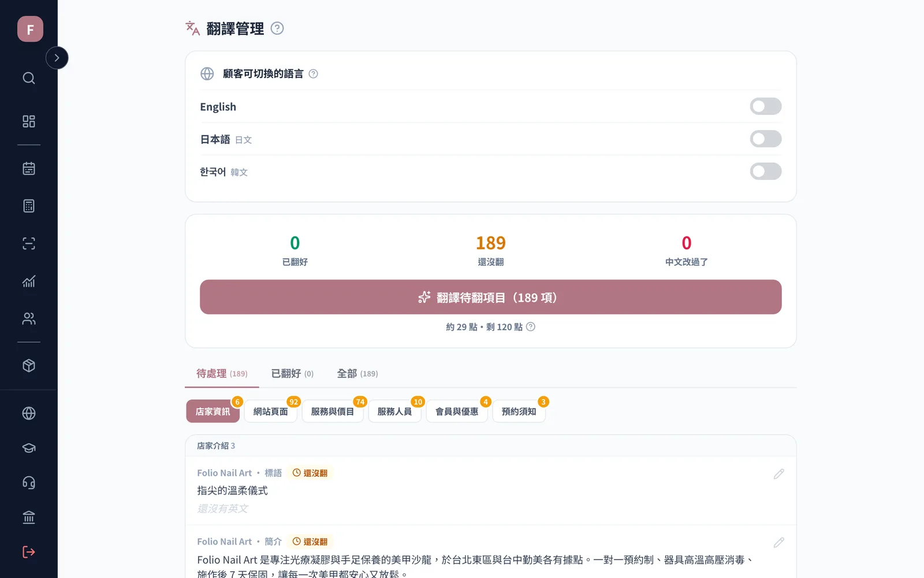The image size is (924, 578).
Task: Click the 指尖的溫柔儀式 slogan text
Action: pyautogui.click(x=233, y=491)
